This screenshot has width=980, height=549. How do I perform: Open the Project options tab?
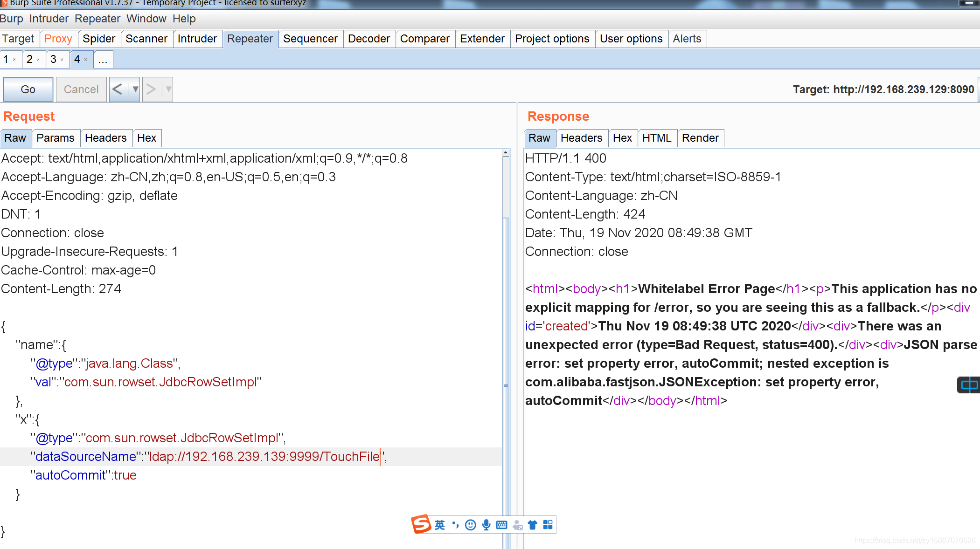(552, 39)
